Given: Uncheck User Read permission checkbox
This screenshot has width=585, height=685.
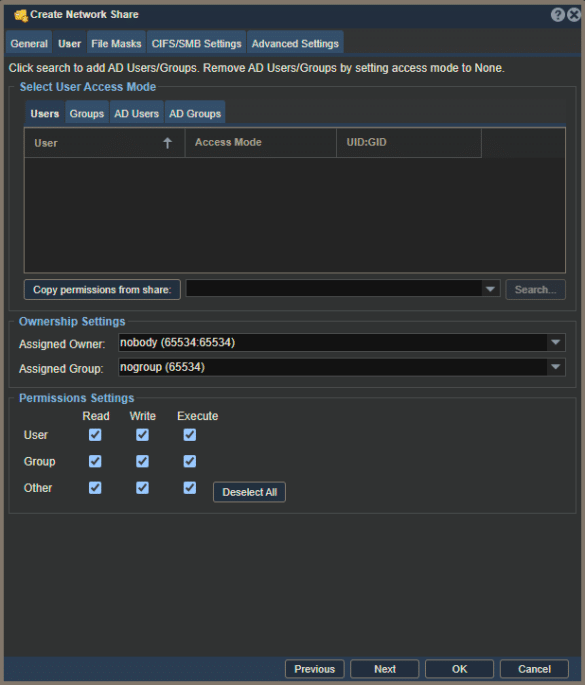Looking at the screenshot, I should (x=95, y=435).
